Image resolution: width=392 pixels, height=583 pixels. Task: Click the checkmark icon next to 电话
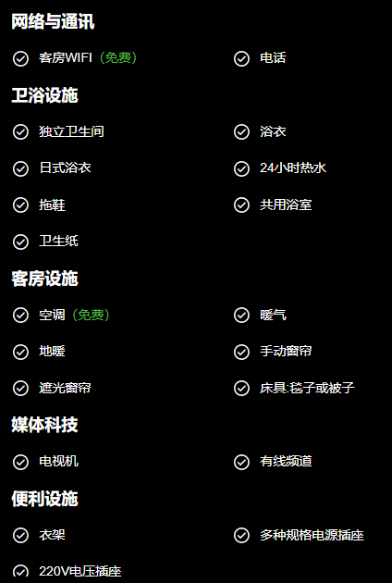[x=241, y=58]
